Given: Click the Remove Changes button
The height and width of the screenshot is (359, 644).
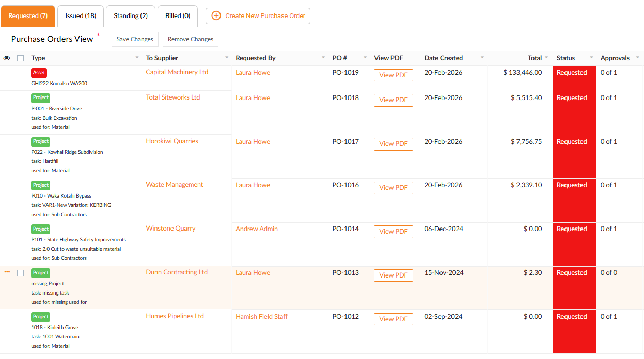Looking at the screenshot, I should pos(191,39).
